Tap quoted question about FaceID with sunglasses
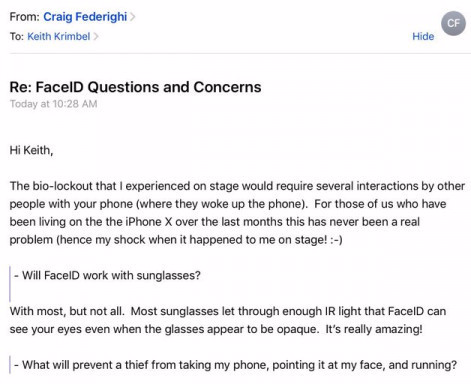Viewport: 471px width, 384px height. point(107,275)
